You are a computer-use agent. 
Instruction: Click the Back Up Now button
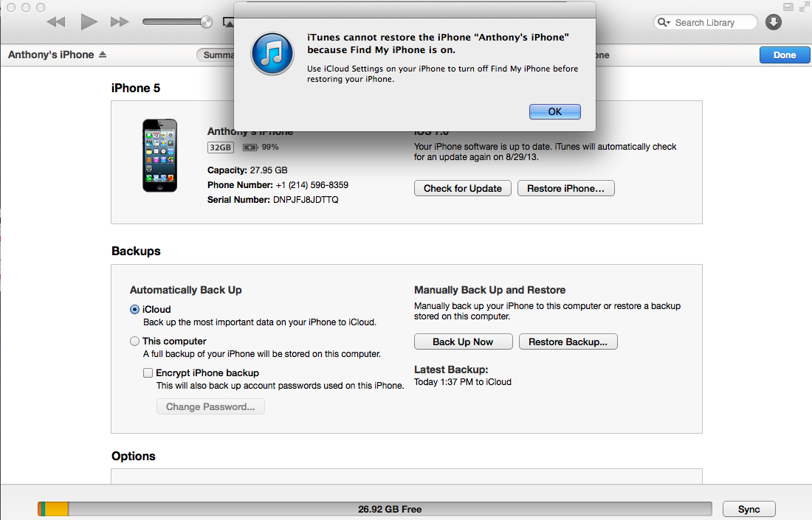[x=463, y=342]
